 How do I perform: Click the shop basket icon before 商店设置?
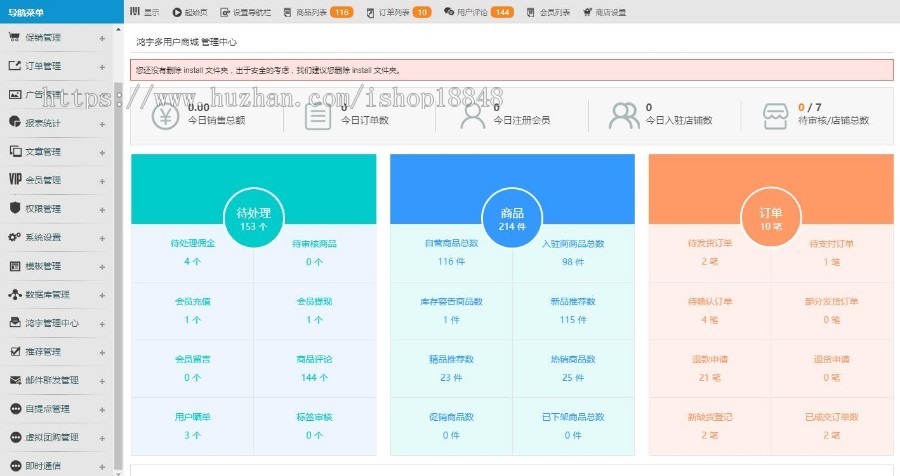[x=587, y=12]
